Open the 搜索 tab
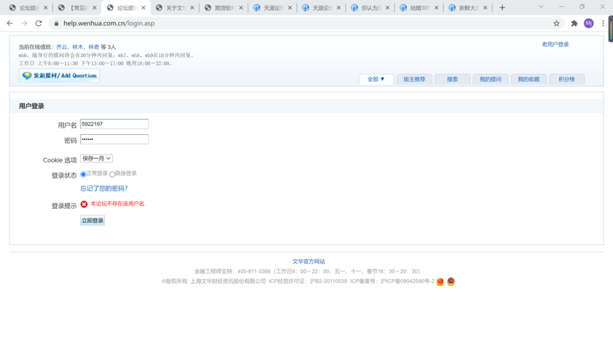 point(452,79)
